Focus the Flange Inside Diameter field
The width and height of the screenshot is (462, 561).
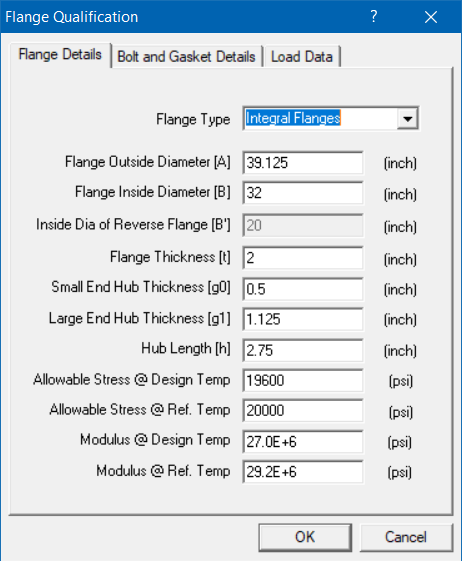(x=303, y=193)
